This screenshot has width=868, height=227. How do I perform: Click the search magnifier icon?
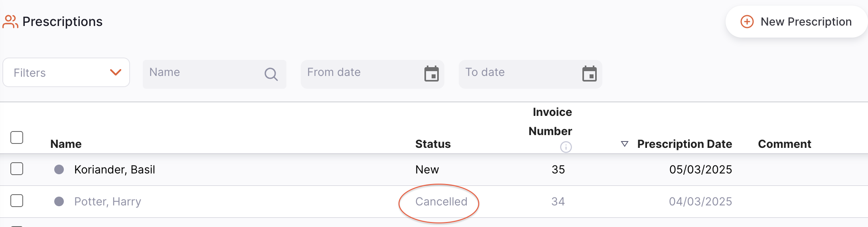point(271,74)
